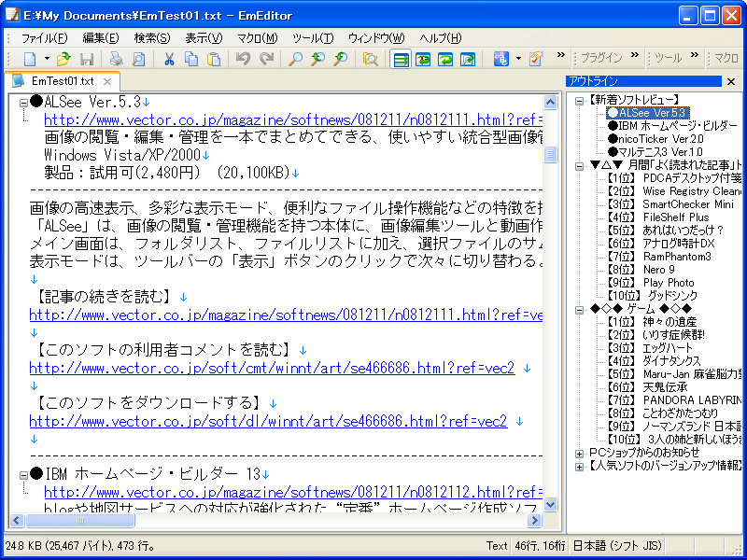
Task: Open the soft/dl/winnt/art/se466686.html download link
Action: tap(268, 422)
